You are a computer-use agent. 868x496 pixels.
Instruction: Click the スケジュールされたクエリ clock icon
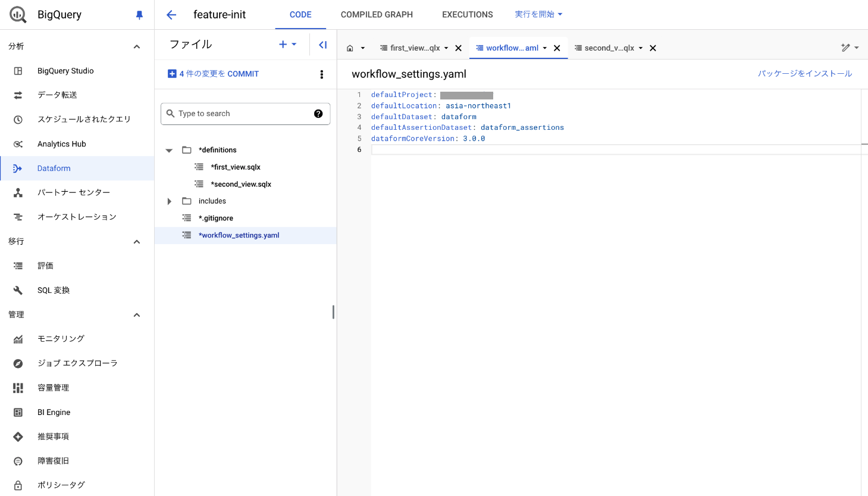coord(18,120)
